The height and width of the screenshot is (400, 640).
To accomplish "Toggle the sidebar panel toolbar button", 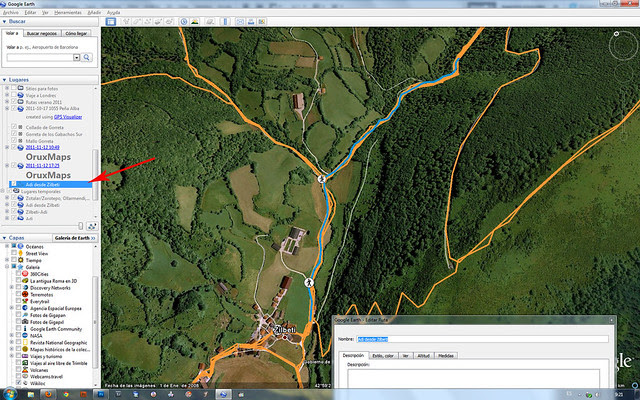I will [111, 22].
